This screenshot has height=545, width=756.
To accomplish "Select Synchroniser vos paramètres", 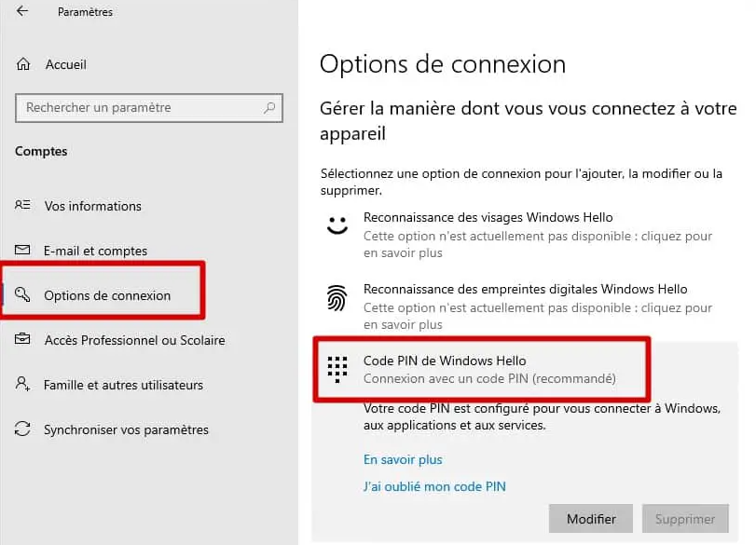I will tap(126, 429).
